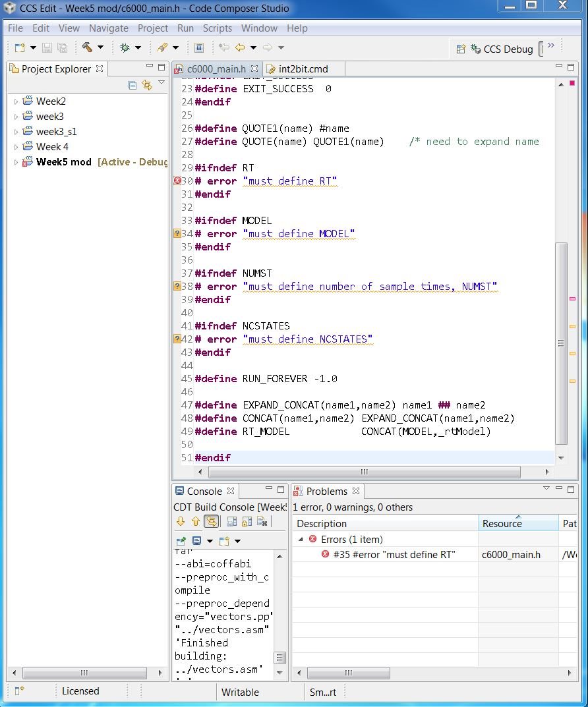Click the Last Edit Location icon
This screenshot has width=588, height=707.
pos(223,47)
